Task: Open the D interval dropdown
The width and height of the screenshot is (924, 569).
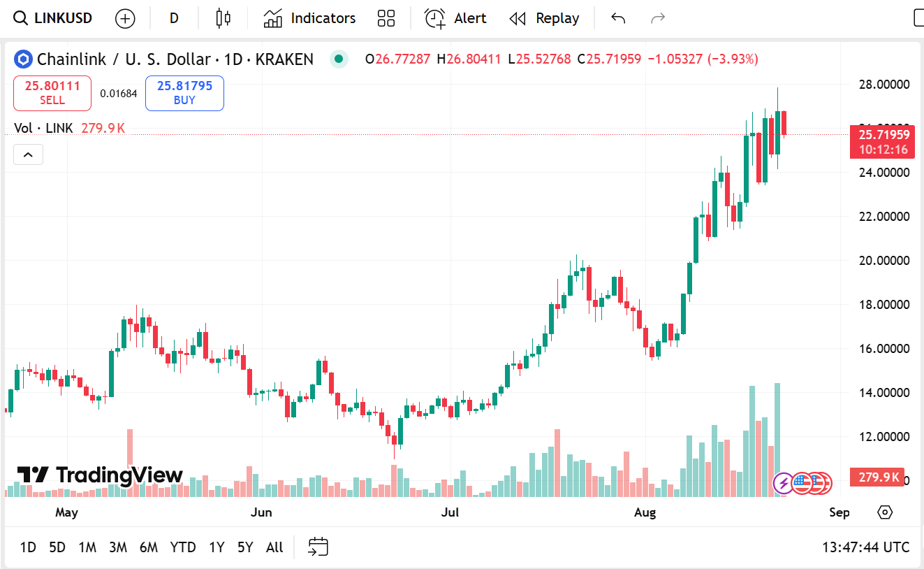Action: tap(174, 18)
